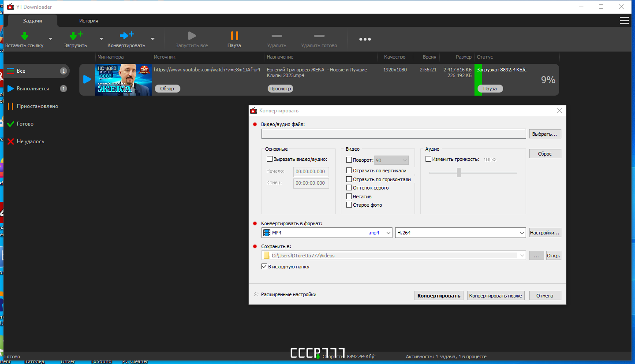Open the MP4 format dropdown
This screenshot has height=364, width=635.
pos(327,233)
